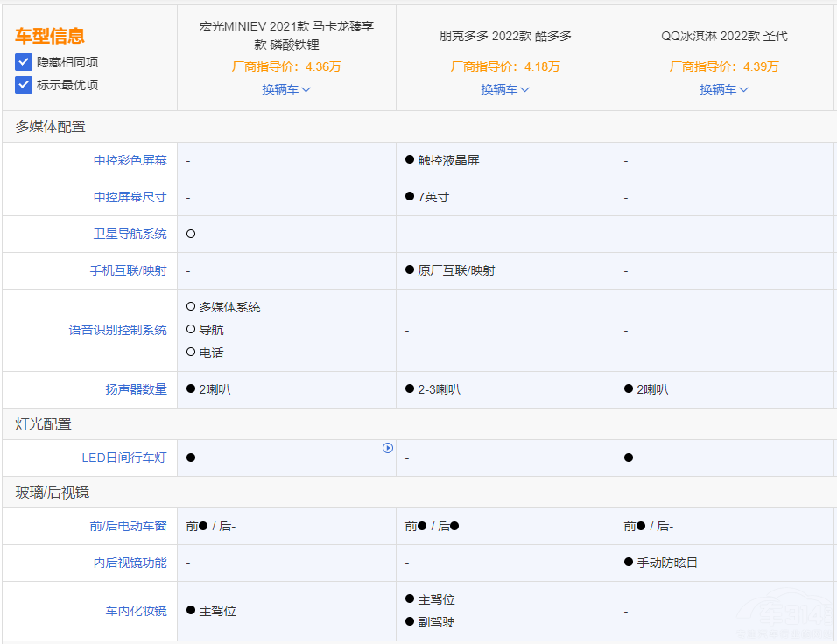The image size is (837, 644).
Task: Click the 车型信息 heading
Action: (x=50, y=36)
